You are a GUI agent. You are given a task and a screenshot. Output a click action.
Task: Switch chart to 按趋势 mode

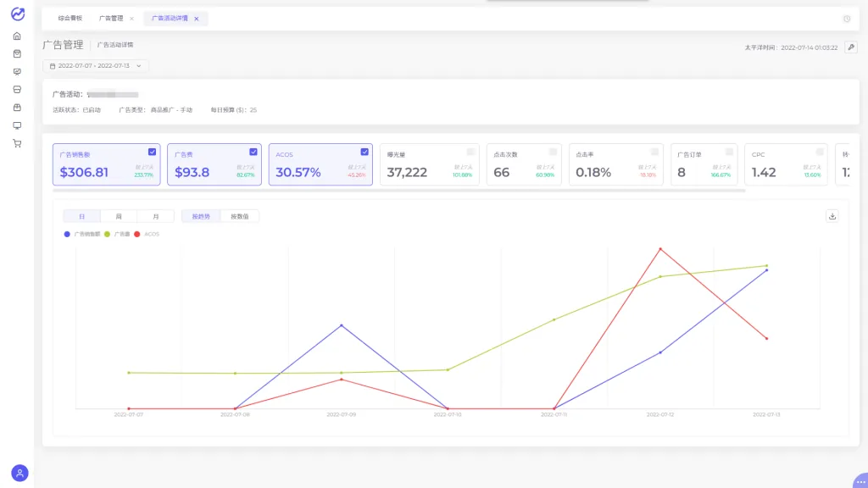pos(201,216)
